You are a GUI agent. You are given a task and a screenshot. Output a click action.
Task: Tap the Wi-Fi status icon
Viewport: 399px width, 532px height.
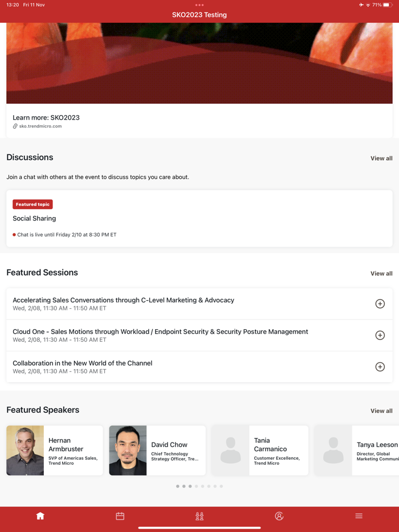tap(368, 5)
